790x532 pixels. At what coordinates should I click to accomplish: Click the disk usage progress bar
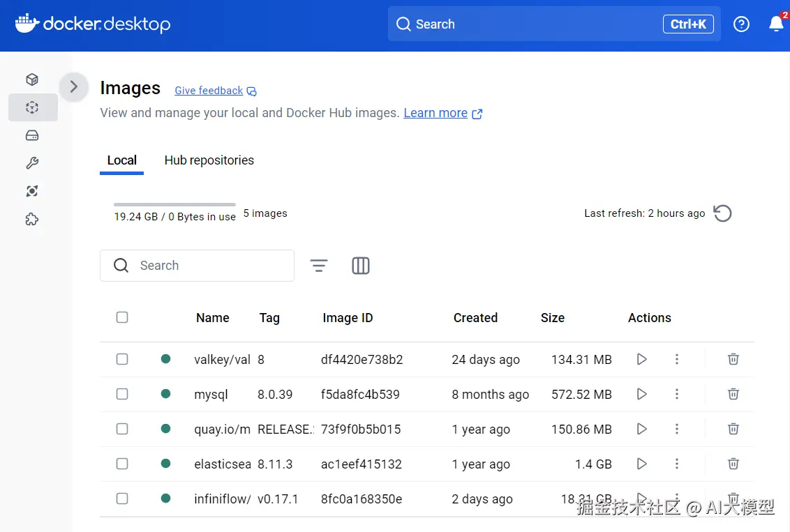(x=174, y=204)
